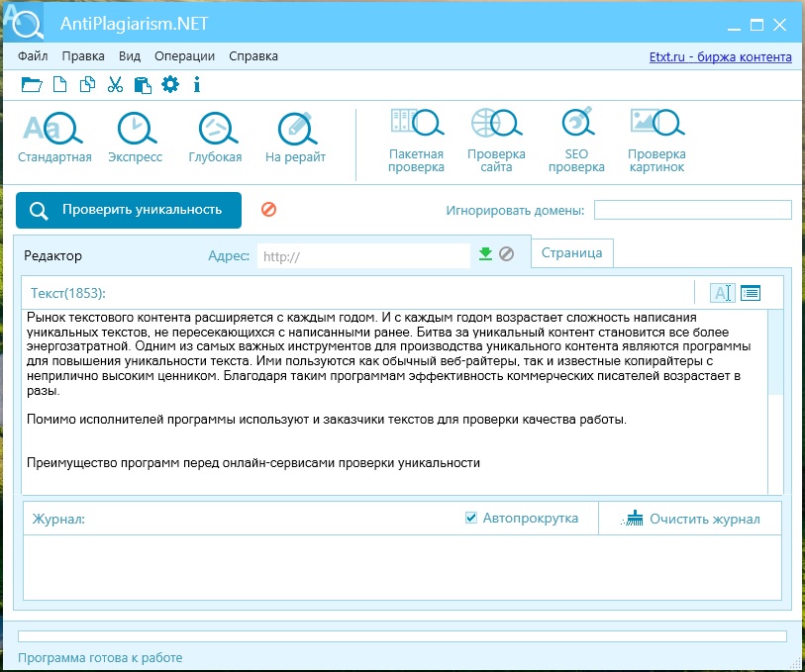The height and width of the screenshot is (672, 805).
Task: Choose the На рерайт check
Action: tap(295, 138)
